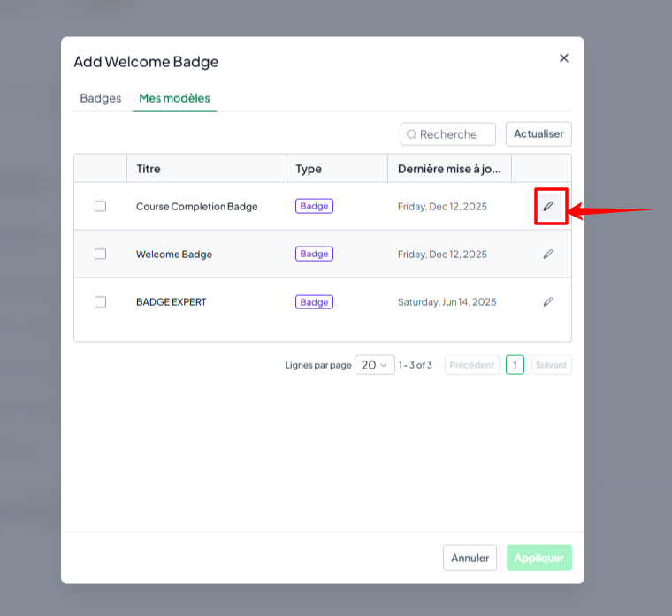The image size is (672, 616).
Task: Cancel with the Annuler button
Action: tap(470, 558)
